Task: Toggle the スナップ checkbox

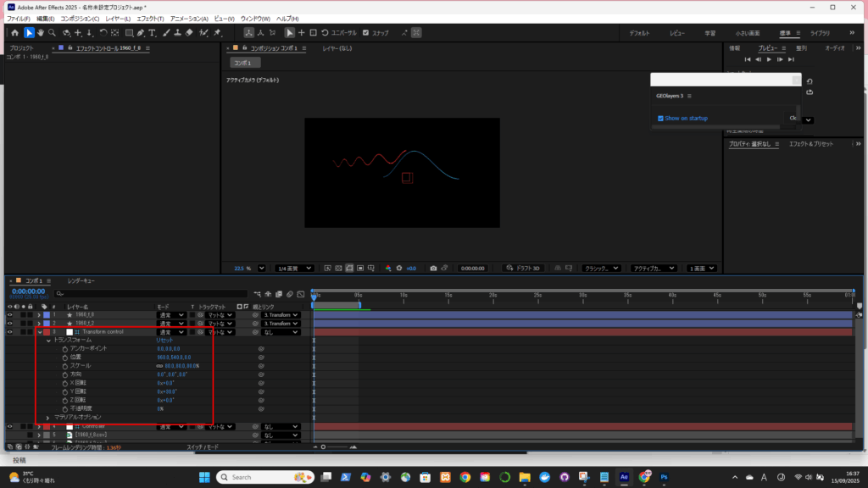Action: [366, 33]
